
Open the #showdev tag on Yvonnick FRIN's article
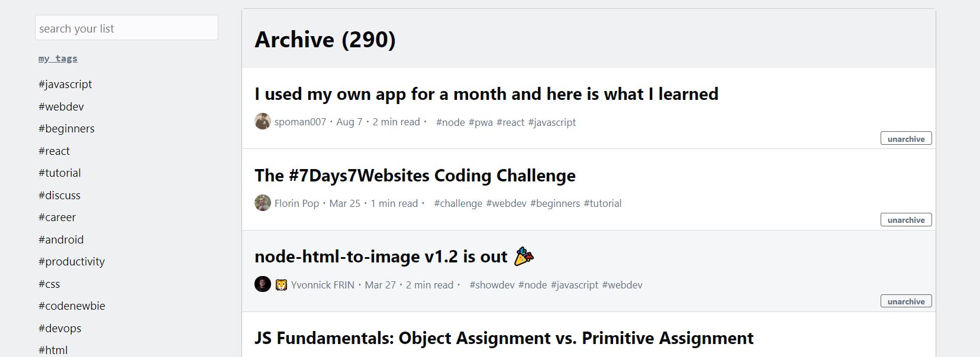[491, 285]
